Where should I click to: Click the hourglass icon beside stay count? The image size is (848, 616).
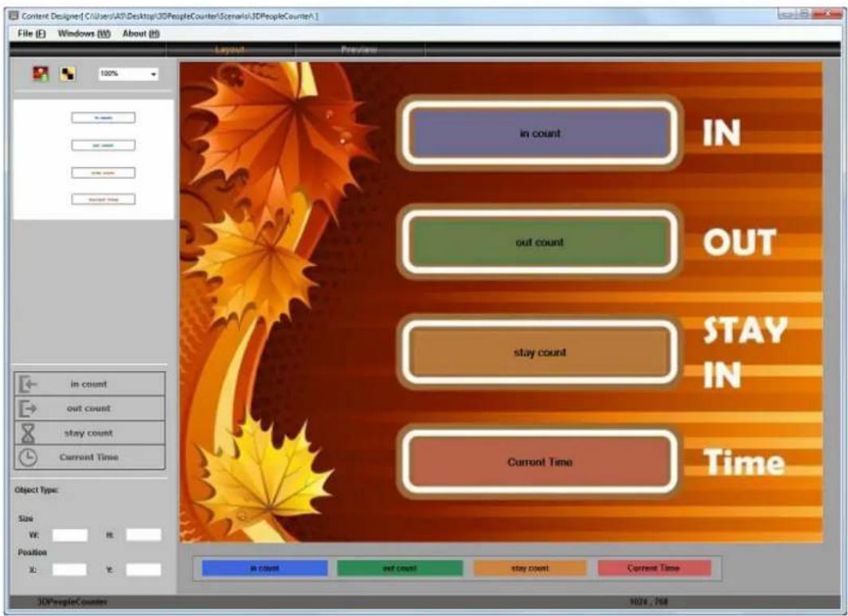(28, 434)
